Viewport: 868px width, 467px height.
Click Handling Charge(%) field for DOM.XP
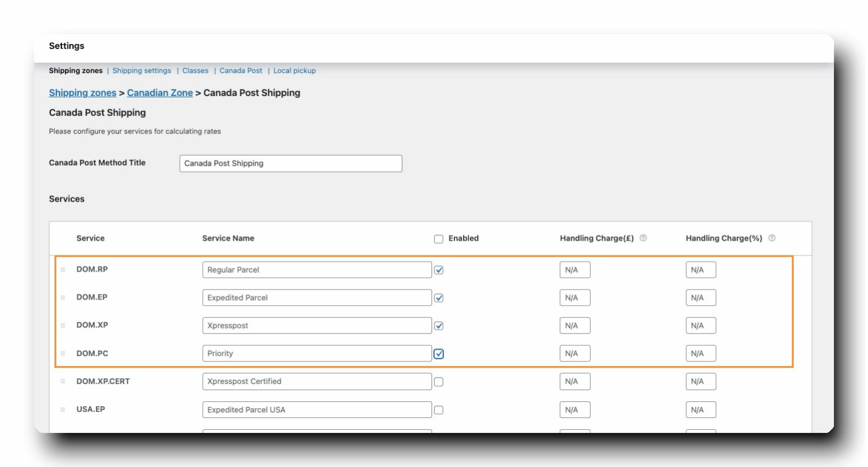701,326
